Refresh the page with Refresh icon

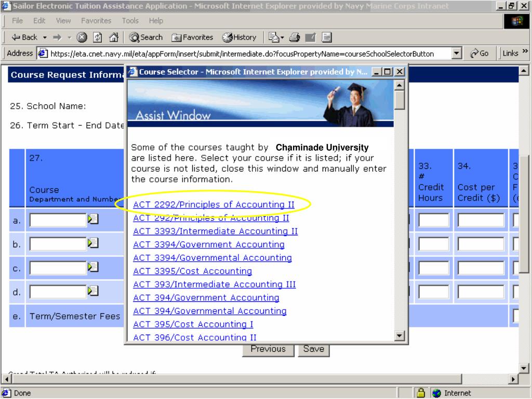97,37
